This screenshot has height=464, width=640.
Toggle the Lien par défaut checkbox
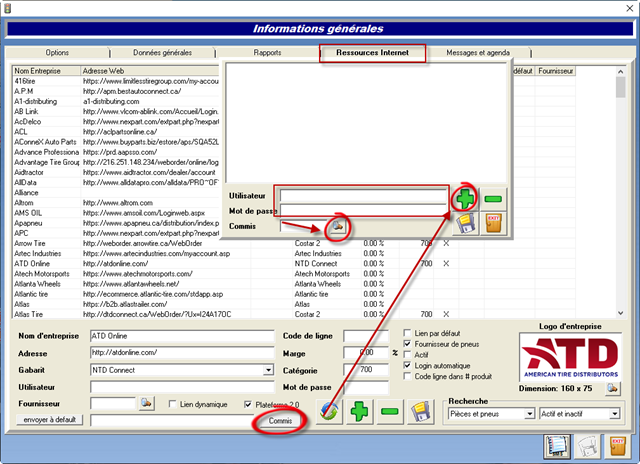click(x=407, y=333)
